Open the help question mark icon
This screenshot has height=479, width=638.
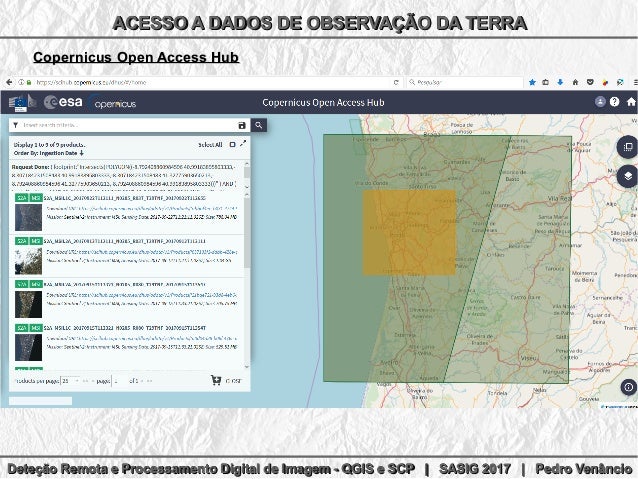click(x=614, y=102)
